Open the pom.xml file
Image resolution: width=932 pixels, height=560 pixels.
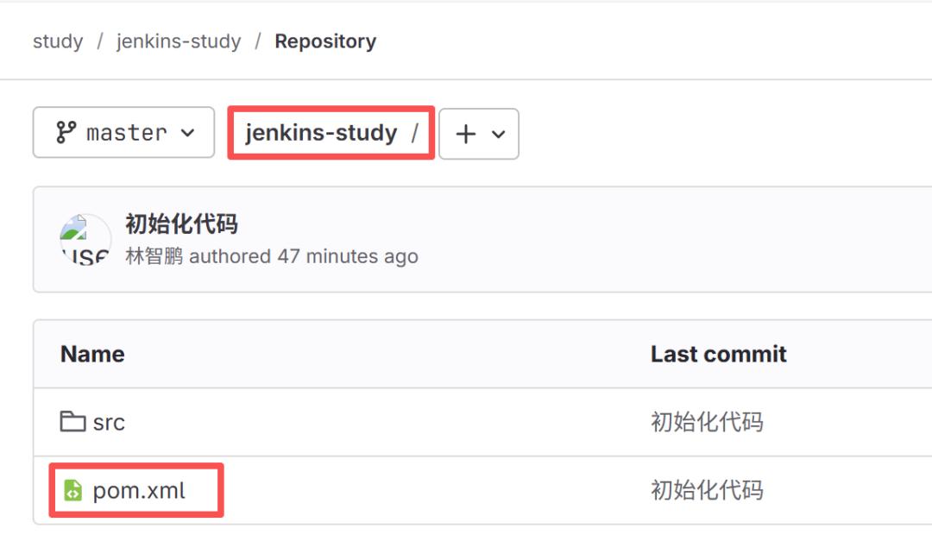coord(140,490)
